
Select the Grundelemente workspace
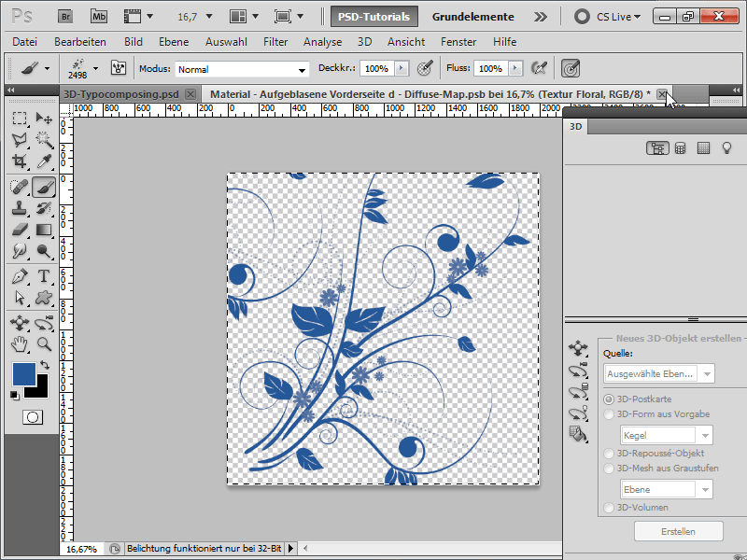click(x=473, y=17)
